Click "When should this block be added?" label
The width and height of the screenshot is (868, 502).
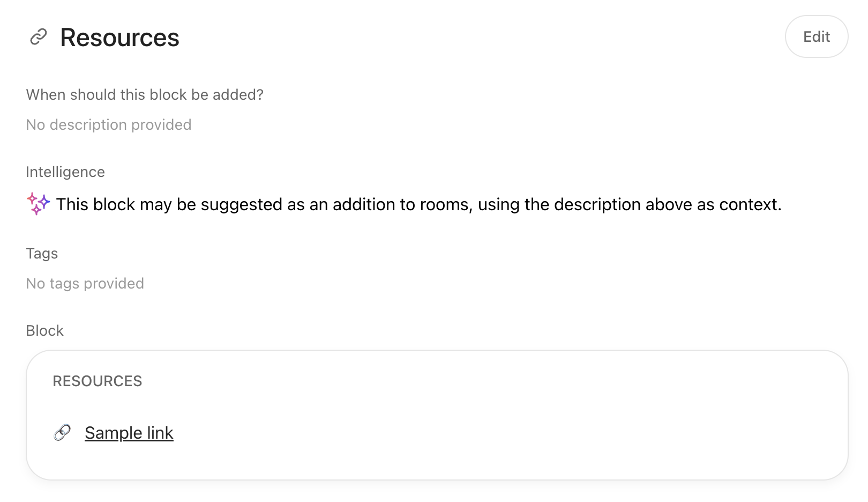click(x=145, y=94)
